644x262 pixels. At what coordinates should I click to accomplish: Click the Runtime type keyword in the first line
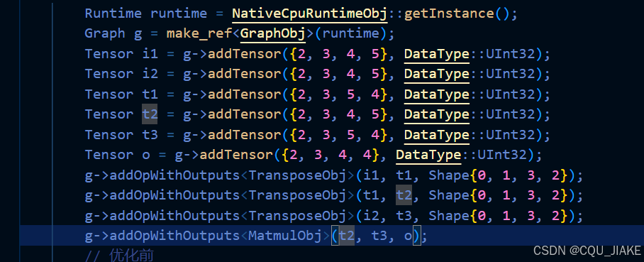113,13
